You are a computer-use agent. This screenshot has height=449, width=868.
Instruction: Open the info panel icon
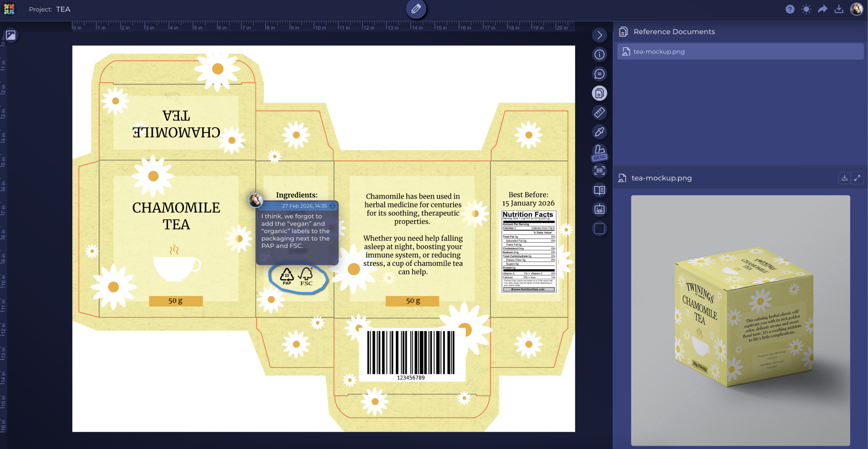tap(599, 54)
